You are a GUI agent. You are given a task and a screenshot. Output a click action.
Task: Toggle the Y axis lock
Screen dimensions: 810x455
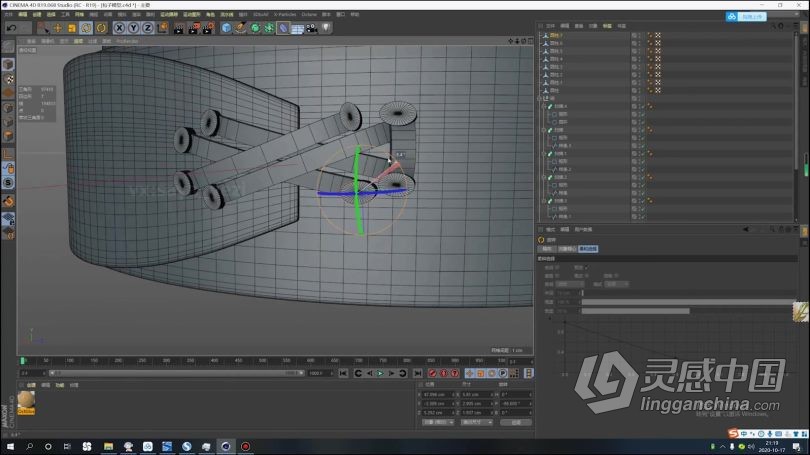133,28
